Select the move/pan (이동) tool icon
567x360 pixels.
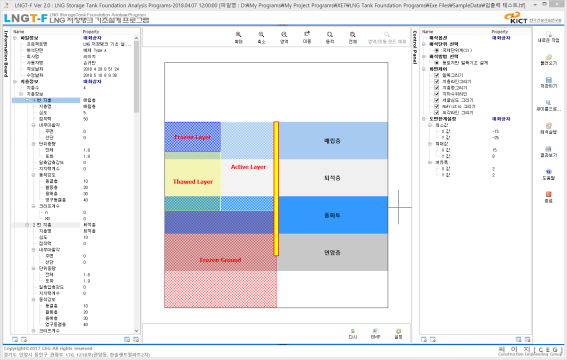[307, 34]
